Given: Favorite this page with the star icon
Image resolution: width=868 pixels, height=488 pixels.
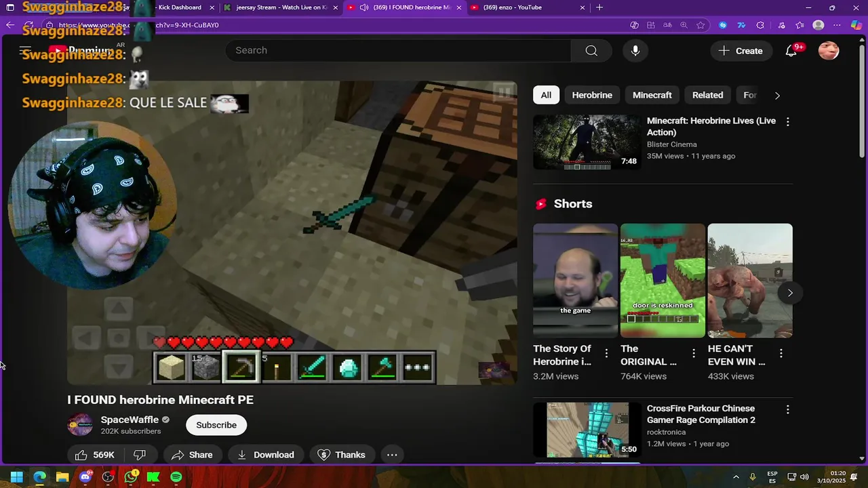Looking at the screenshot, I should [701, 25].
